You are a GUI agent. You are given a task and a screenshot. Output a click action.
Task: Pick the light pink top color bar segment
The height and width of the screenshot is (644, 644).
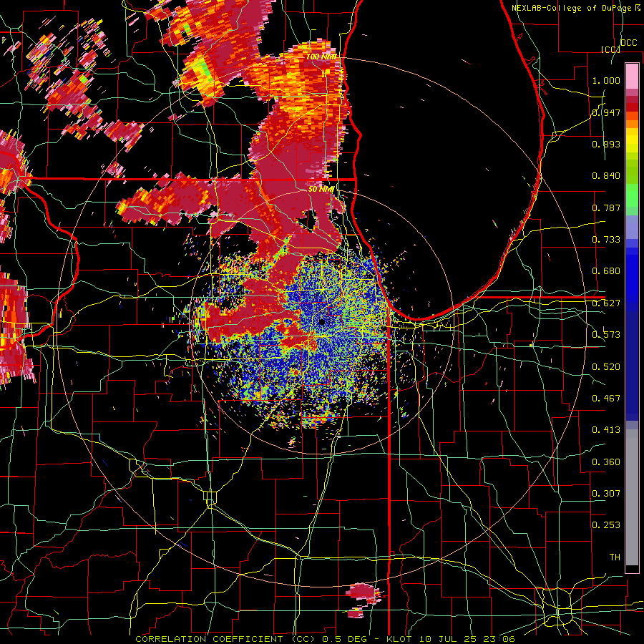tap(632, 77)
